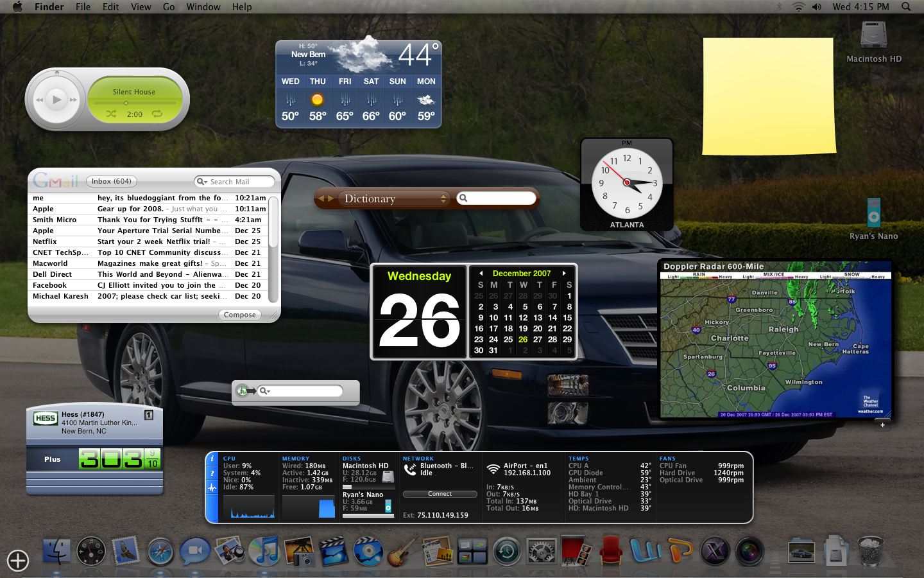Click the iStat info i icon
Image resolution: width=924 pixels, height=578 pixels.
coord(212,459)
